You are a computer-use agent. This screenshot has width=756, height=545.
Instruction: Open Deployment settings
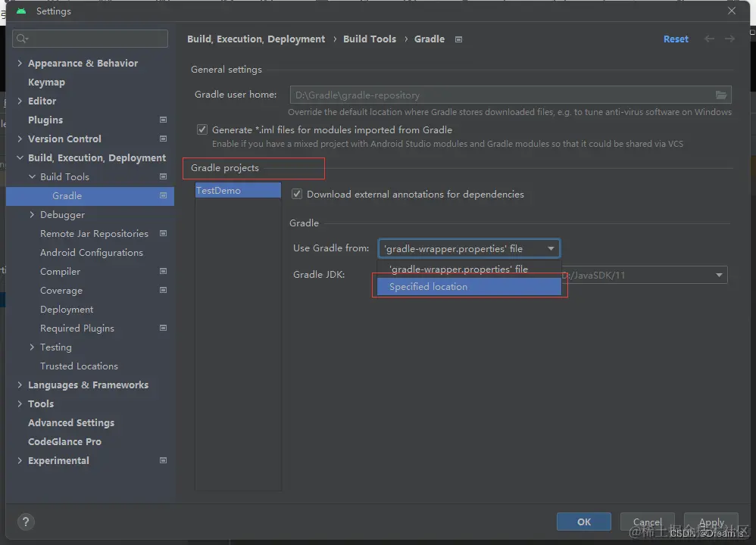point(67,310)
